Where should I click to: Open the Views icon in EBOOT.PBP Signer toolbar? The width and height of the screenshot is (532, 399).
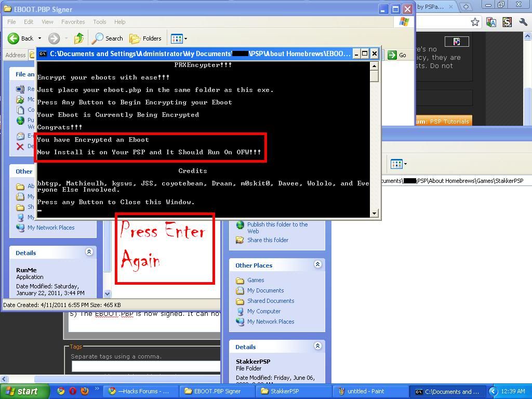click(x=177, y=38)
